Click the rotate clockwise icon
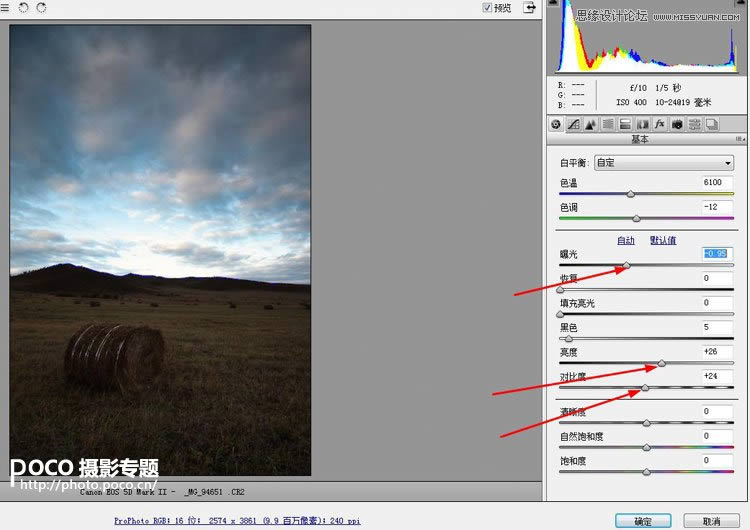Image resolution: width=750 pixels, height=530 pixels. pos(41,8)
